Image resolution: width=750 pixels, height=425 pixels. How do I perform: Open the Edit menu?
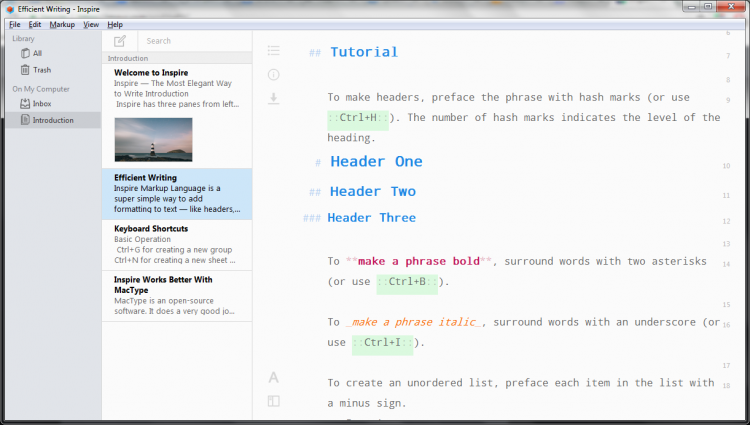pyautogui.click(x=35, y=24)
